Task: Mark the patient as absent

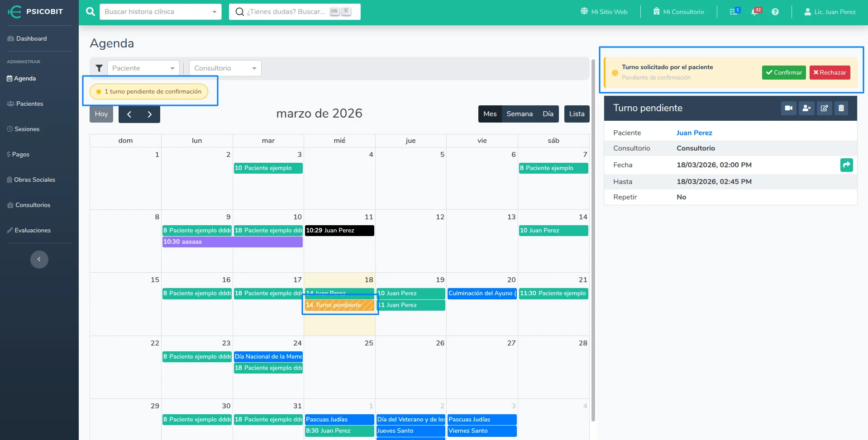Action: (806, 108)
